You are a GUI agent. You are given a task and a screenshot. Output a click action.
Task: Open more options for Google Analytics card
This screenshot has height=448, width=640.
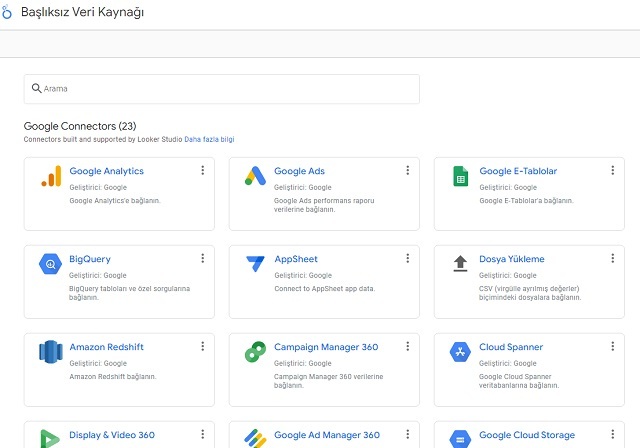(202, 170)
